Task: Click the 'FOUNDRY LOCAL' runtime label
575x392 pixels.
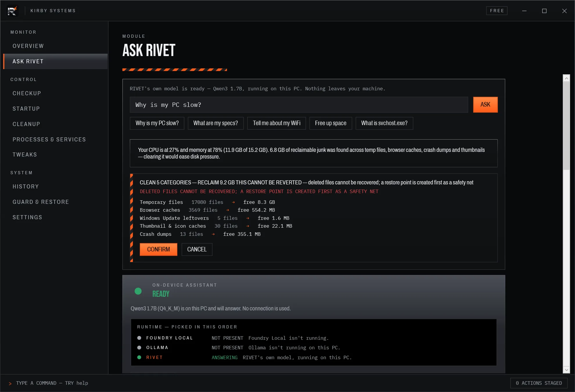Action: coord(170,338)
